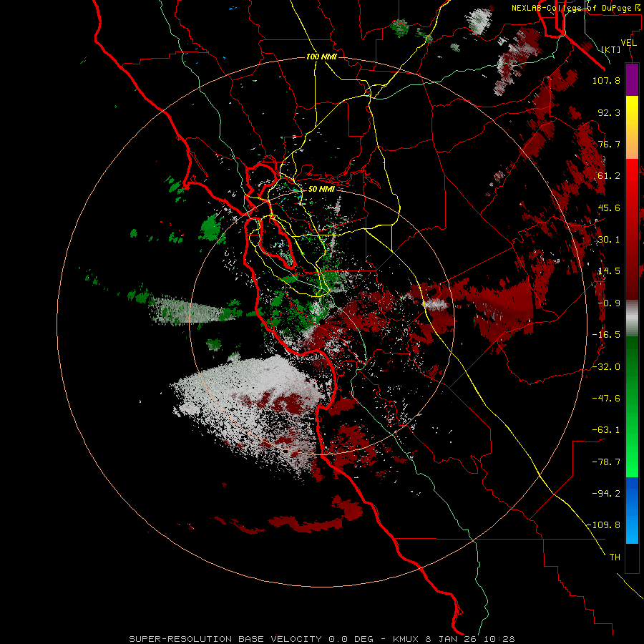Select the -0.9 legend value
This screenshot has height=644, width=644.
(609, 303)
